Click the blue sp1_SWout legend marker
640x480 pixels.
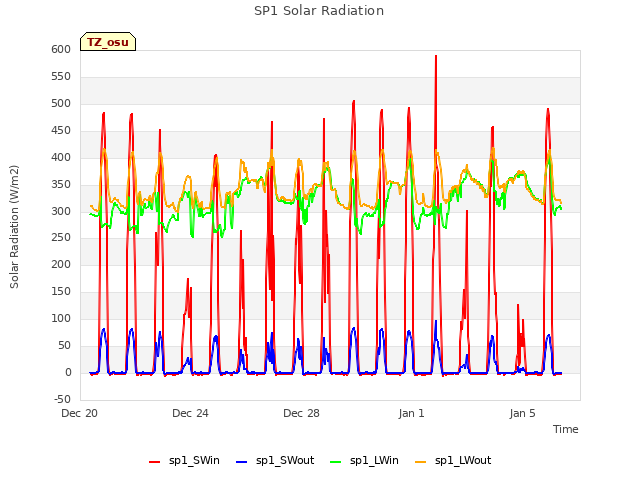click(242, 462)
